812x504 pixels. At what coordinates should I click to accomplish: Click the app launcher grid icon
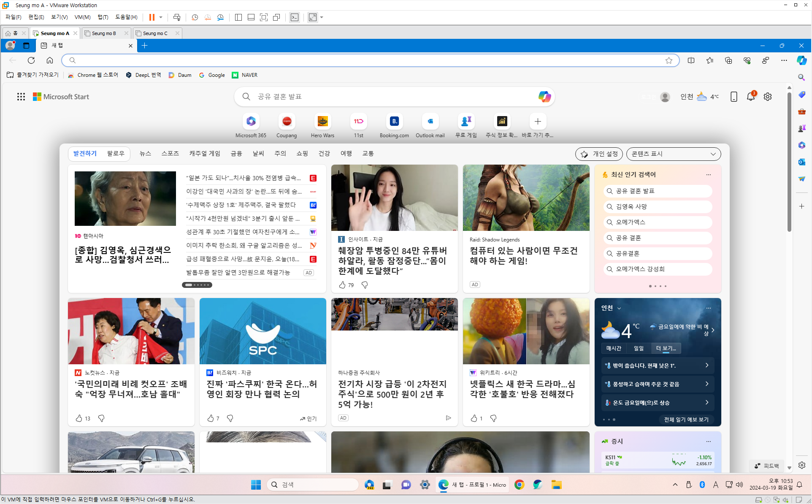21,97
